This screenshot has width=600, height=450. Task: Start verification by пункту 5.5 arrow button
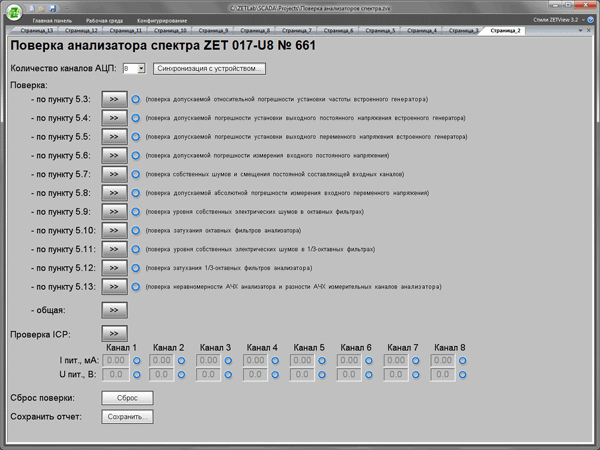pos(114,137)
